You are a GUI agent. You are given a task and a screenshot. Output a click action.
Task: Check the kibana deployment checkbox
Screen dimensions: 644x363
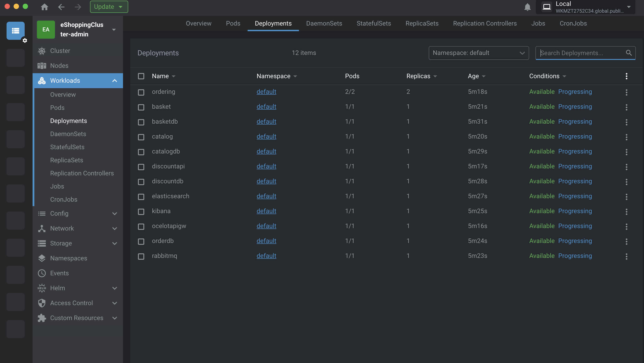[x=141, y=212]
